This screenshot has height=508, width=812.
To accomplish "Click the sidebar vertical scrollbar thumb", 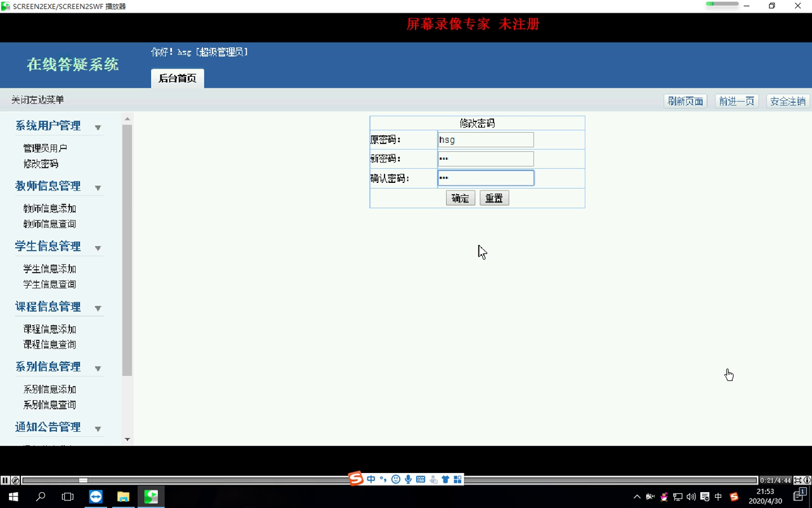I will pyautogui.click(x=127, y=250).
